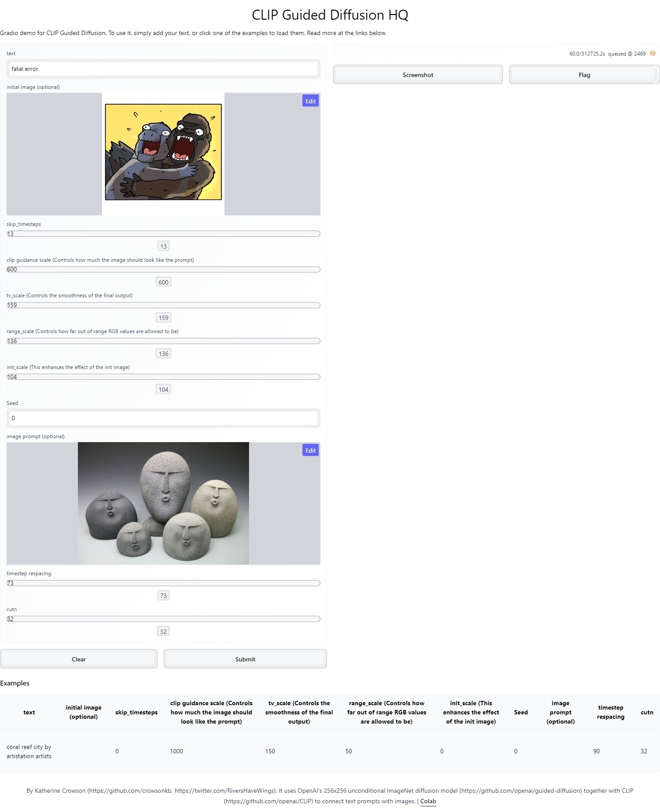Click the range_scale value box 136
The image size is (660, 812).
(163, 354)
